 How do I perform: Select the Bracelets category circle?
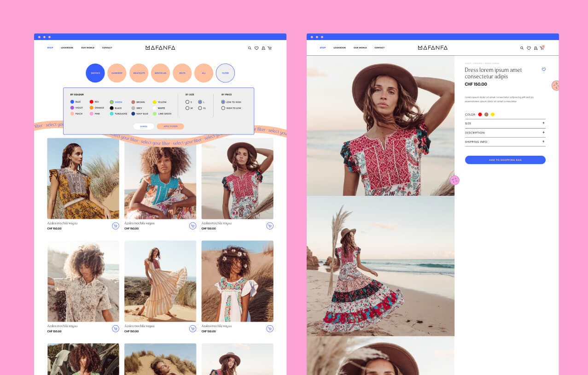coord(139,73)
